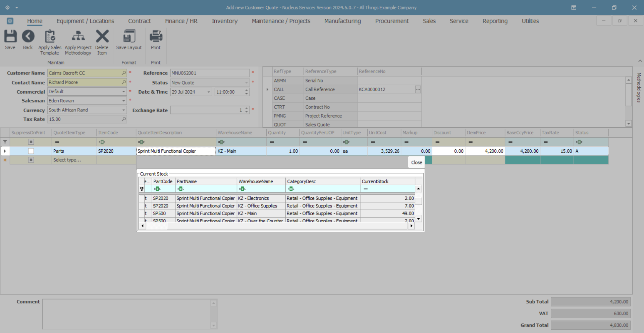Open the Date picker dropdown arrow
The width and height of the screenshot is (644, 333).
tap(209, 92)
